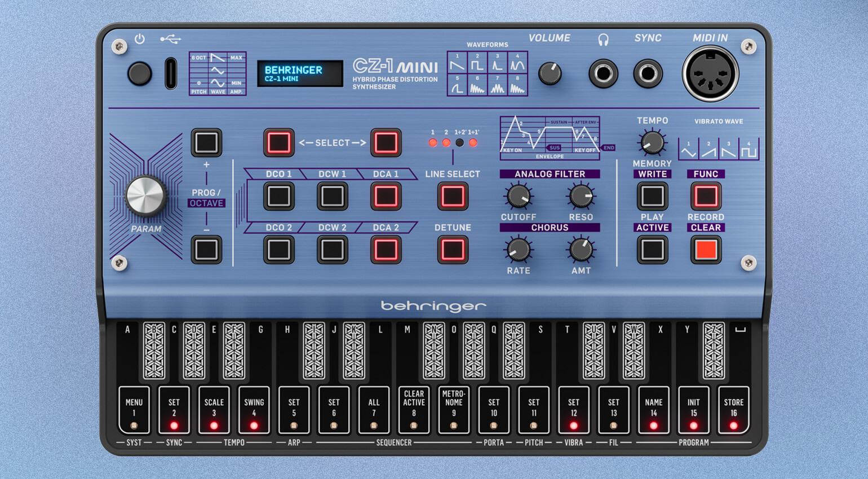Click the USB port slot

(170, 73)
